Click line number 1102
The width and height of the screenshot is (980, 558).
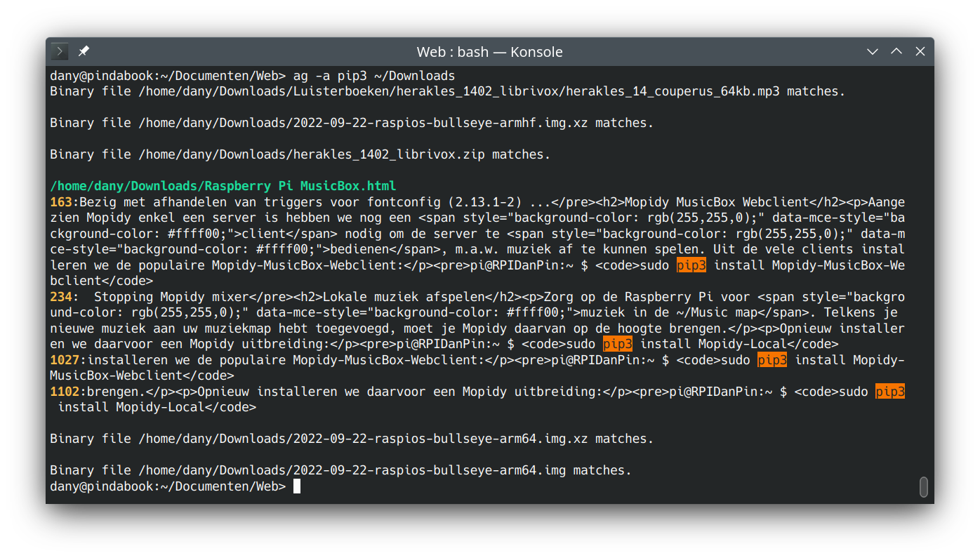click(65, 392)
